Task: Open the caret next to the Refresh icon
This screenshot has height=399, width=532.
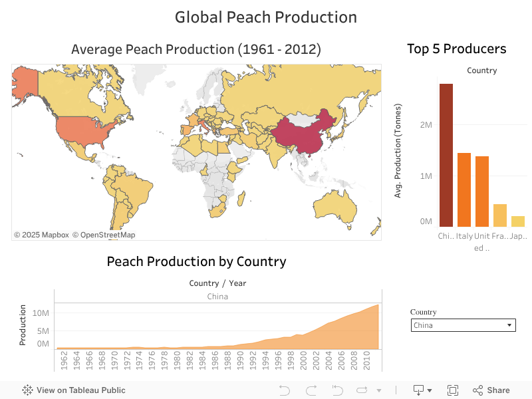Action: [380, 390]
